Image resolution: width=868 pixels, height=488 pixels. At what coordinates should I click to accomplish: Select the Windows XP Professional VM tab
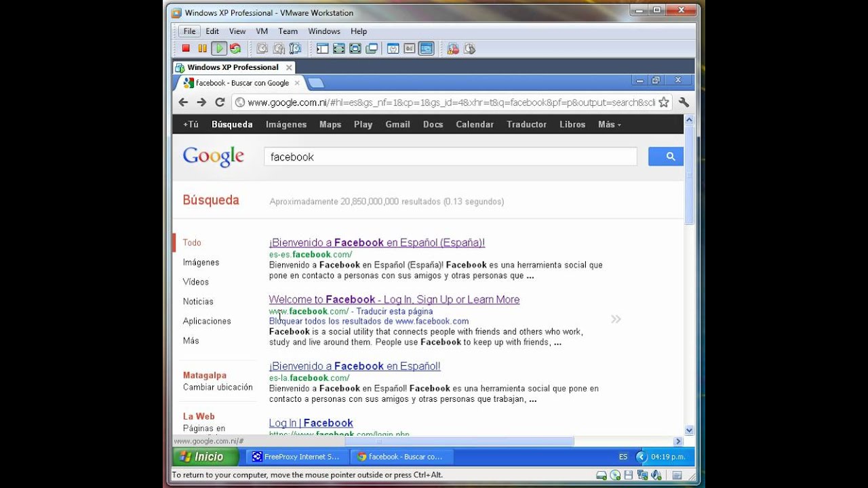233,67
